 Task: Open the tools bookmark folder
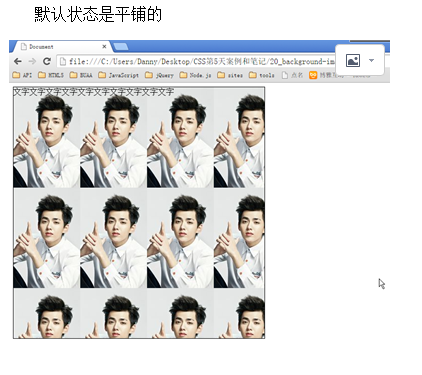point(262,75)
